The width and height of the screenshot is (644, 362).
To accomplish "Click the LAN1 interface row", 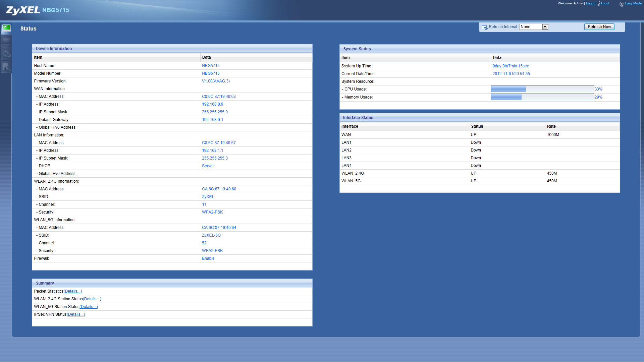I will (480, 142).
